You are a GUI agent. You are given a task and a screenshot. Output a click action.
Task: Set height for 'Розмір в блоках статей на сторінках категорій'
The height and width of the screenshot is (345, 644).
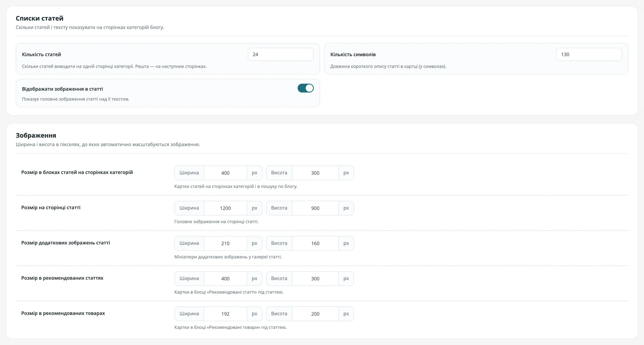pos(315,173)
